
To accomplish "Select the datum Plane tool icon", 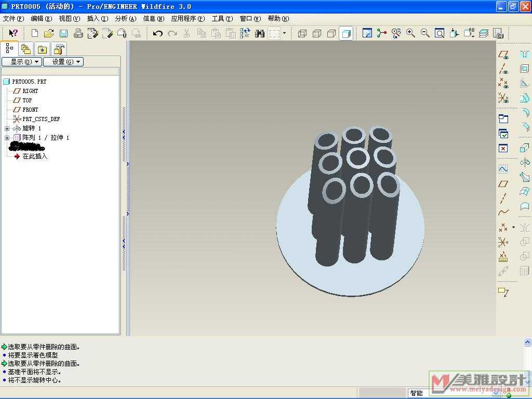I will 503,184.
